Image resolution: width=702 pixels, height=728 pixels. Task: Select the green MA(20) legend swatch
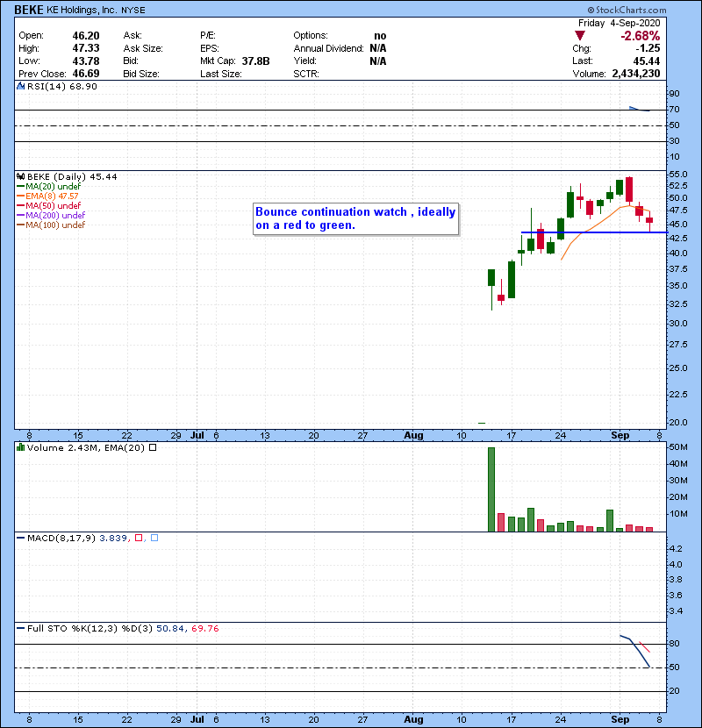pyautogui.click(x=20, y=186)
